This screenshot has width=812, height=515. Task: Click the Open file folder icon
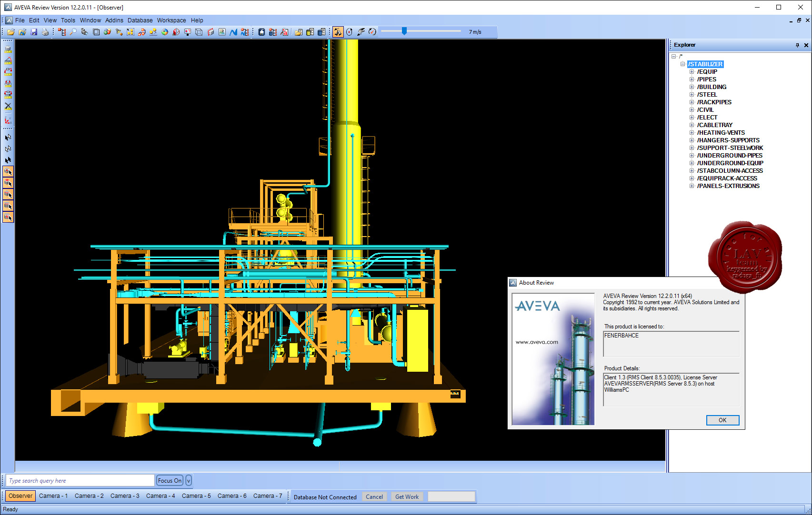coord(10,32)
